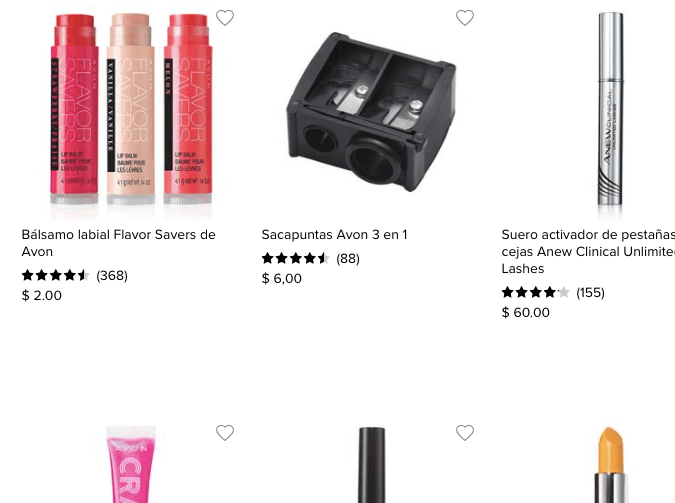Toggle wishlist heart on Sacapuntas Avon
The height and width of the screenshot is (503, 675).
click(465, 18)
